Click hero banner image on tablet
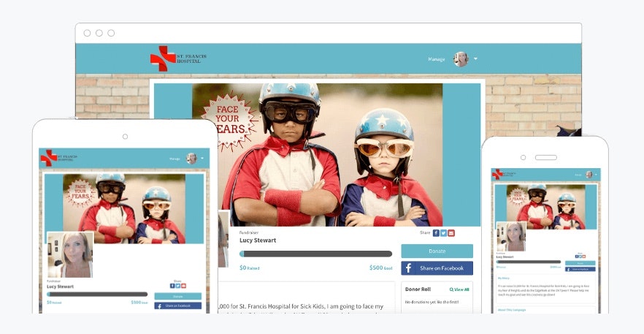 [124, 208]
